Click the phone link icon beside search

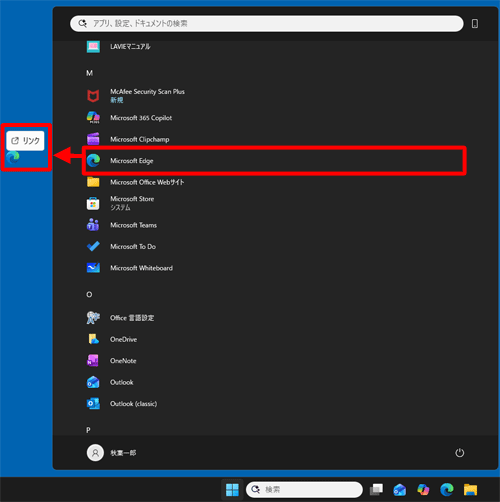tap(475, 24)
